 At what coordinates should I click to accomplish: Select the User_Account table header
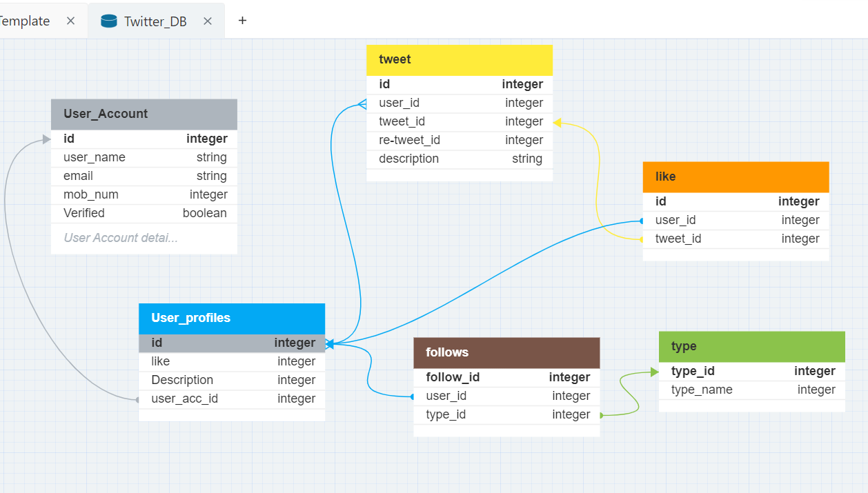tap(144, 114)
